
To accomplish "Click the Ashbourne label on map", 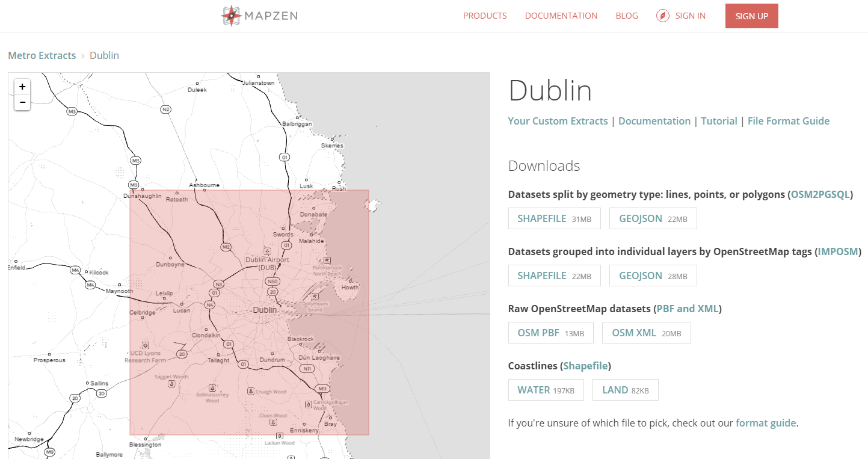I will pyautogui.click(x=205, y=185).
